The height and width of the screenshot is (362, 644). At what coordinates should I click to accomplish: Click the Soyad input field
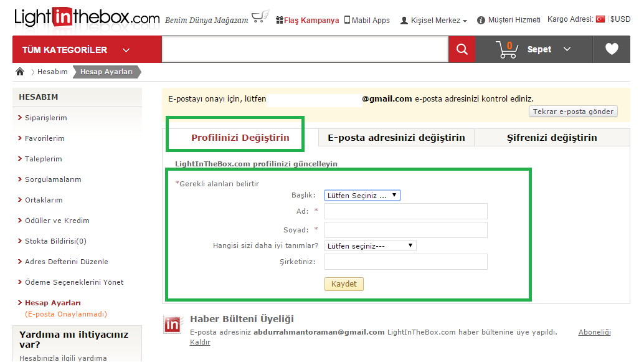[x=406, y=230]
